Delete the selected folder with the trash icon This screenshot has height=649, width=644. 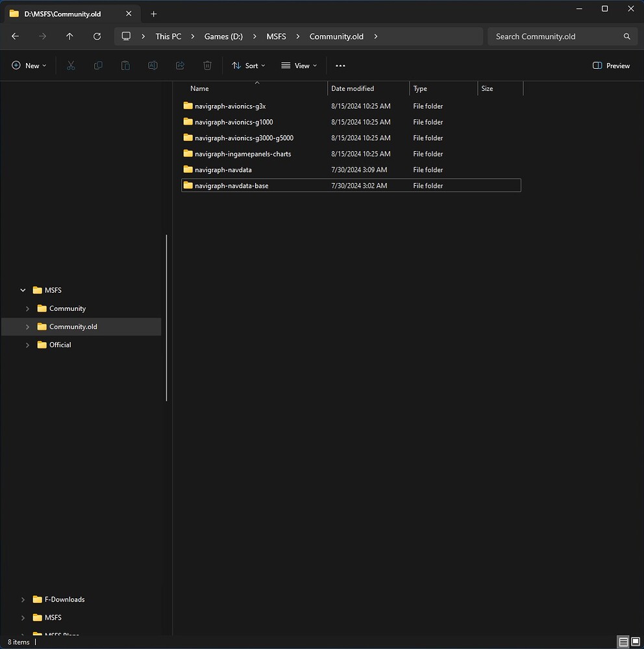207,66
